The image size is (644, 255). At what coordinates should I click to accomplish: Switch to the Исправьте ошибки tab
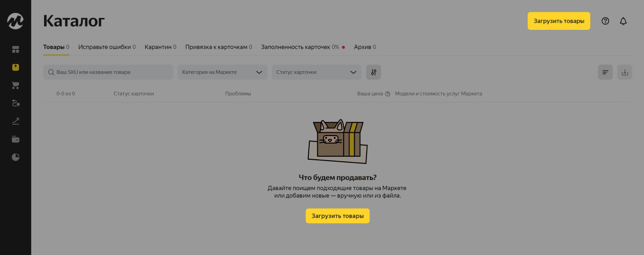click(x=107, y=47)
